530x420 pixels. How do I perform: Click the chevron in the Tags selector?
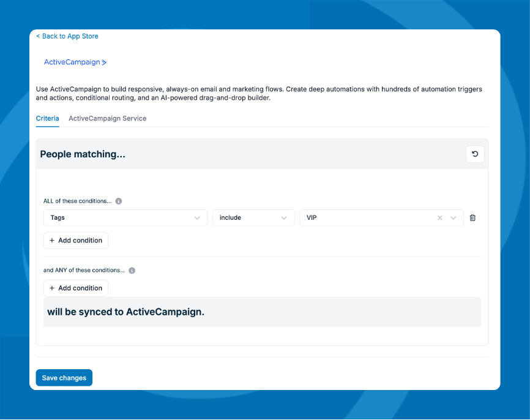(197, 218)
